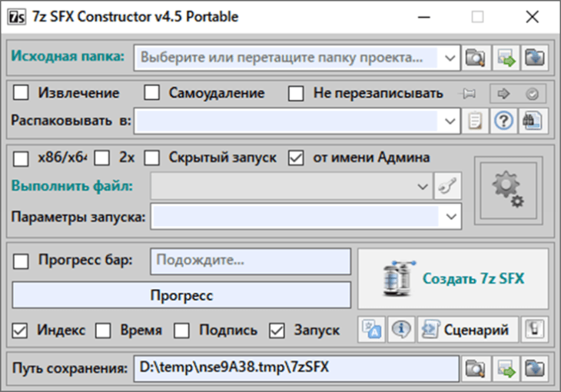Expand the Выполнить файл dropdown
Image resolution: width=561 pixels, height=392 pixels.
pyautogui.click(x=422, y=186)
